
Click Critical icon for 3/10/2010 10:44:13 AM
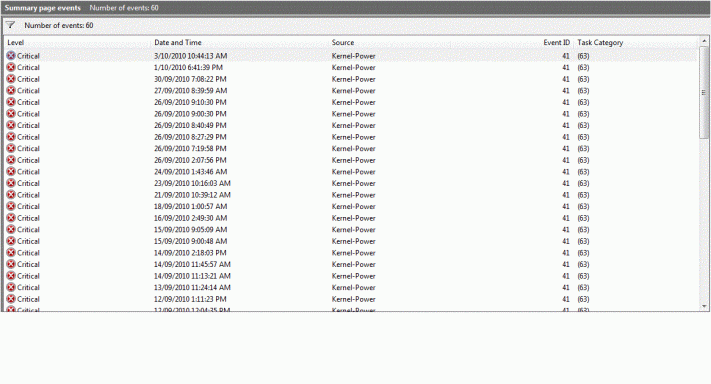coord(11,56)
